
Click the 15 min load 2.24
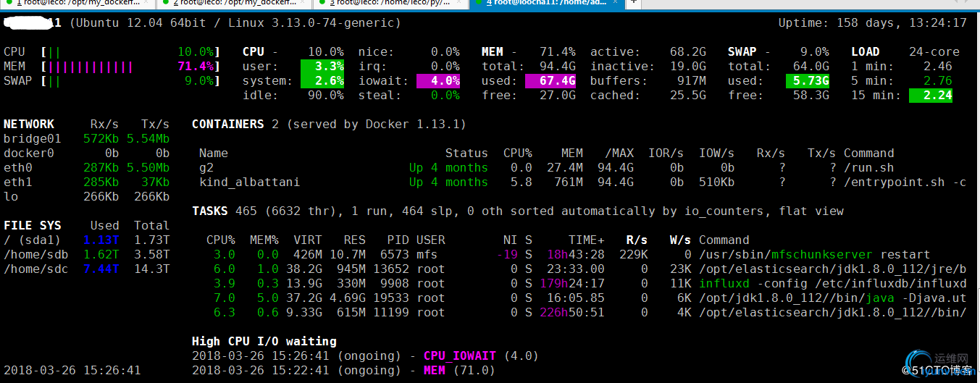tap(931, 96)
